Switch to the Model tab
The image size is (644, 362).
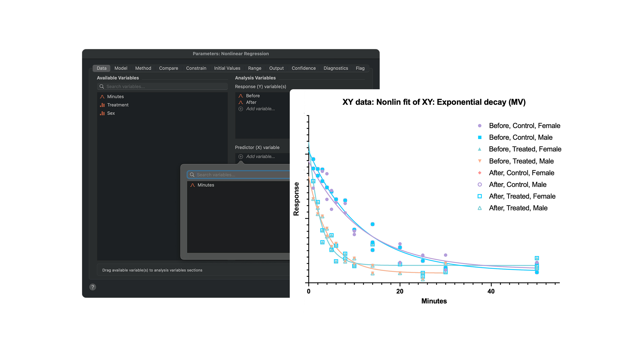click(x=121, y=68)
